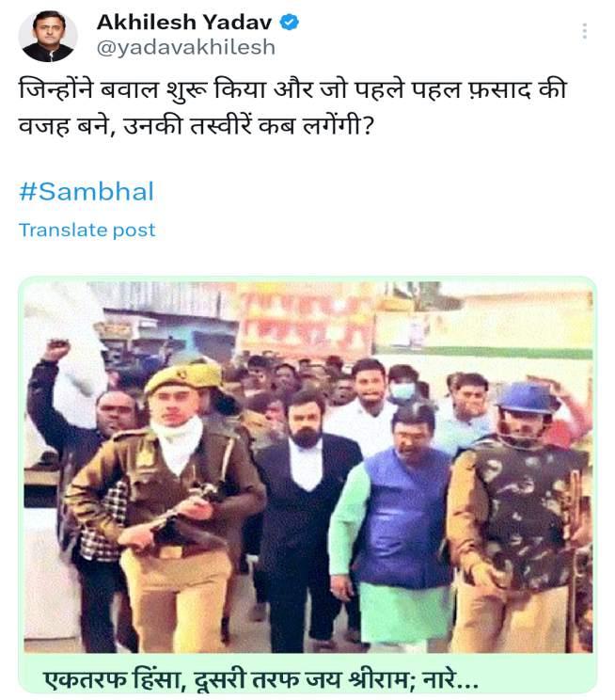Open the embedded crowd and police photo
615x700 pixels.
pyautogui.click(x=307, y=467)
